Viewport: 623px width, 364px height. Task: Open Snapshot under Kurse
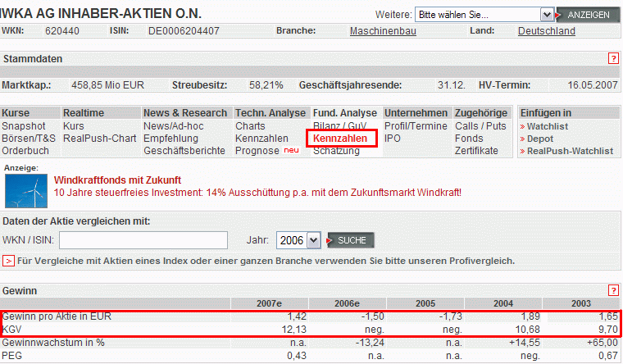24,126
